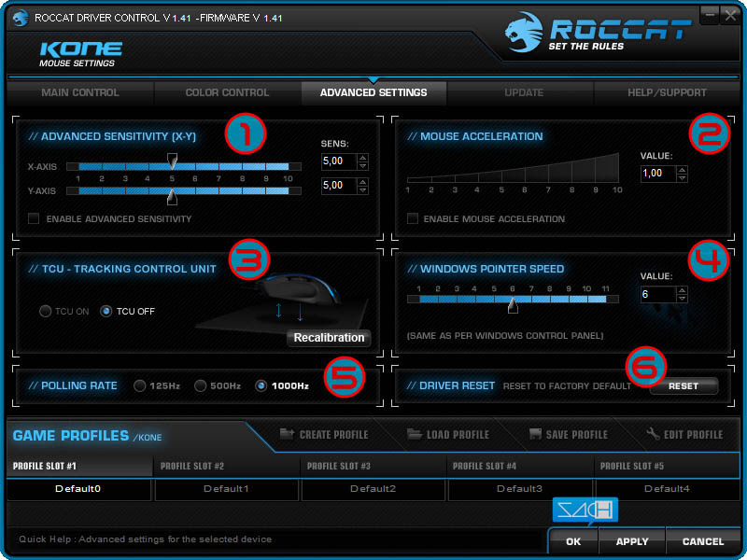Select Profile Slot #1 tab
This screenshot has height=560, width=747.
click(x=79, y=466)
